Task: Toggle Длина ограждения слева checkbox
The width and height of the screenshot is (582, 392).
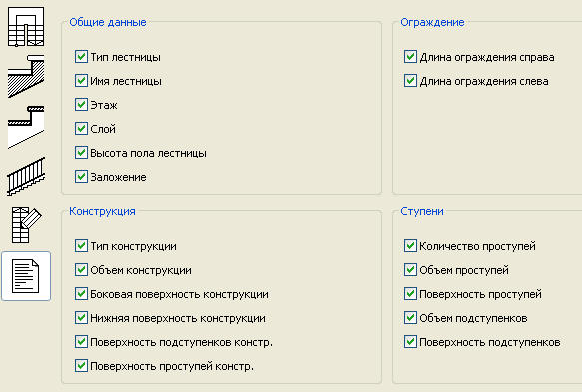Action: pyautogui.click(x=410, y=81)
